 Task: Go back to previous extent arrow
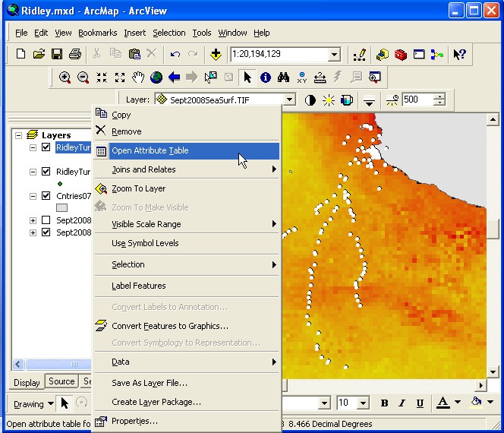pyautogui.click(x=174, y=77)
